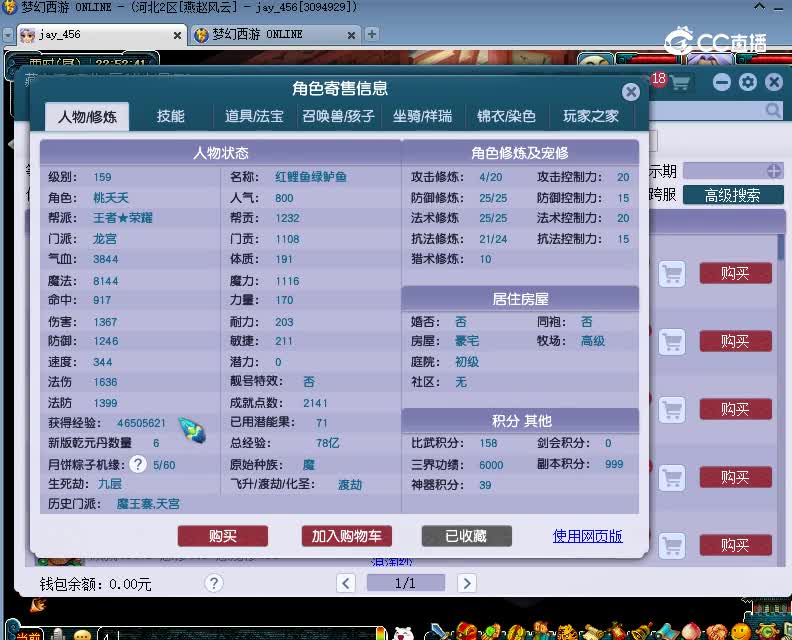Buy the third listing with 购买 button
This screenshot has width=792, height=640.
coord(735,409)
